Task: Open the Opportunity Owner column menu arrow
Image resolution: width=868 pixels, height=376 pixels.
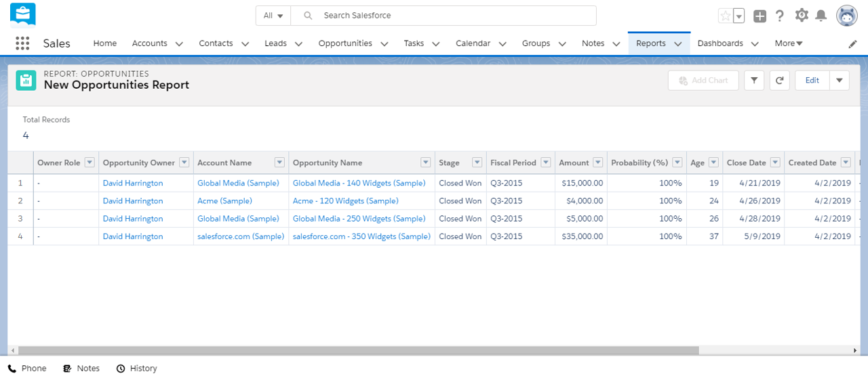Action: pyautogui.click(x=184, y=163)
